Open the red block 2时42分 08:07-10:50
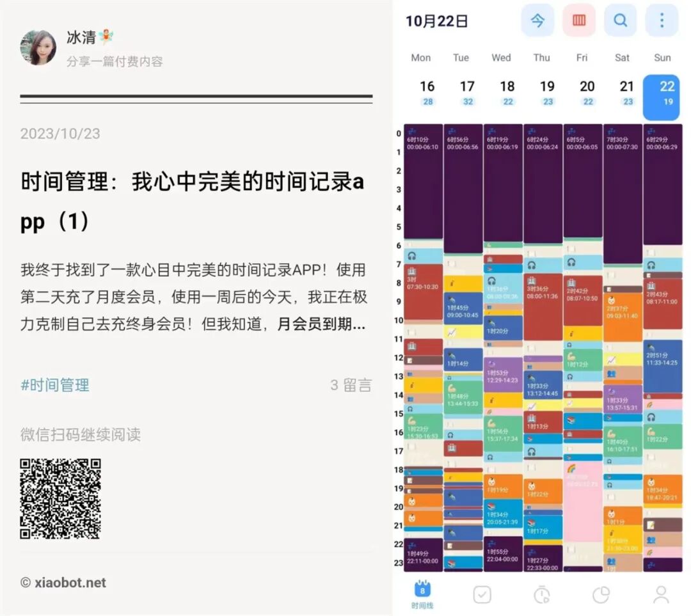The height and width of the screenshot is (616, 691). coord(583,301)
